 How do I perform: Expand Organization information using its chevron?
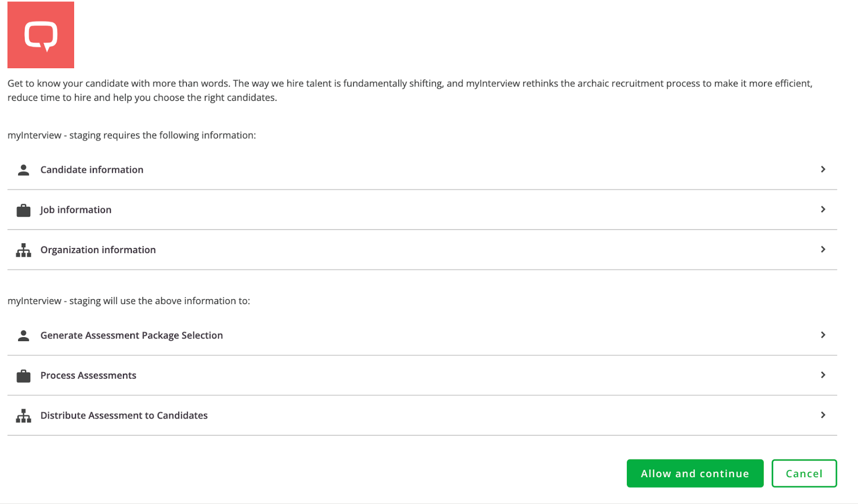pyautogui.click(x=823, y=250)
